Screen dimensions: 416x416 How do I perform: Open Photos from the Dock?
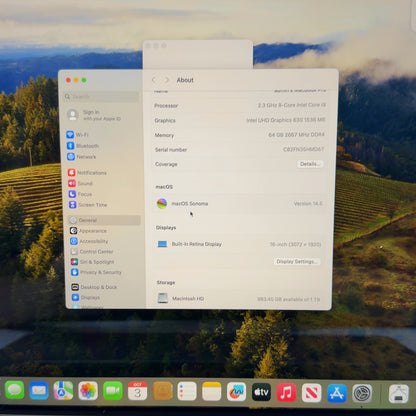pyautogui.click(x=88, y=391)
